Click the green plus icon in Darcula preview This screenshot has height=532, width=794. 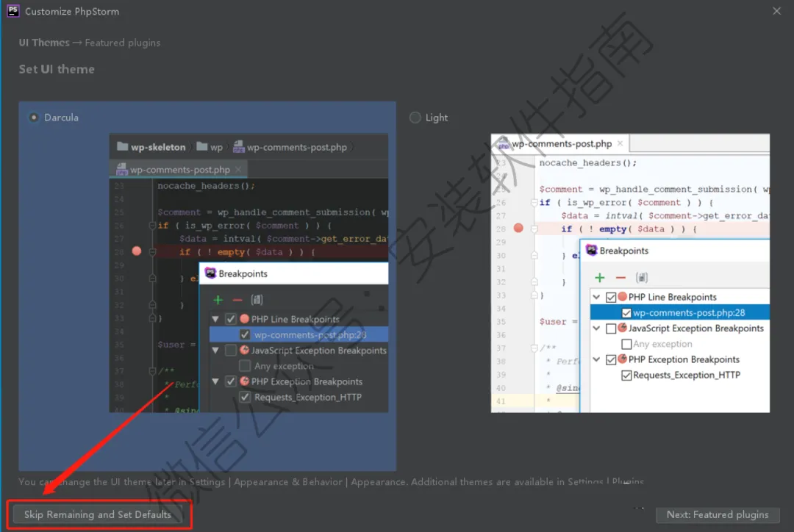(x=218, y=300)
